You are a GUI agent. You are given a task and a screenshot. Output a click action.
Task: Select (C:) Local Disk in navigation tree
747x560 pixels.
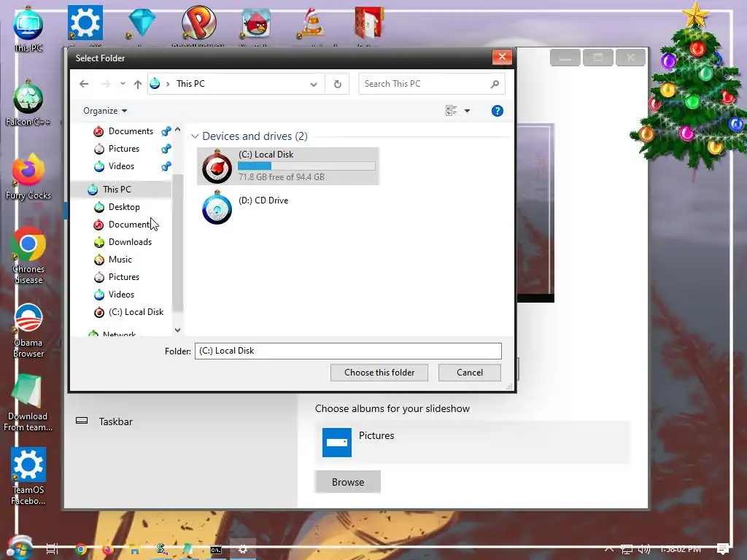(136, 312)
